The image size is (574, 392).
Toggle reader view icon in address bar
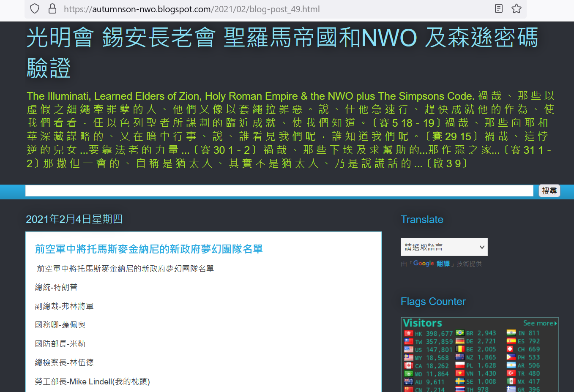(499, 9)
